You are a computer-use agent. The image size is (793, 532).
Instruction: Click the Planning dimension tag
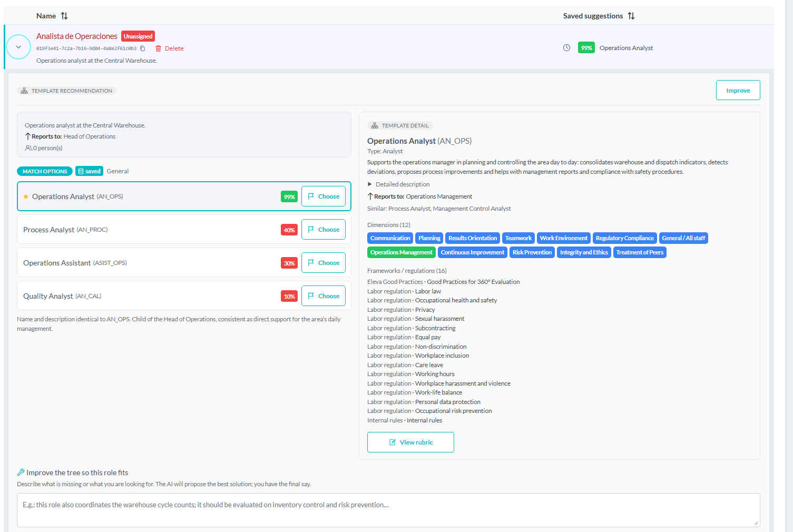[429, 238]
